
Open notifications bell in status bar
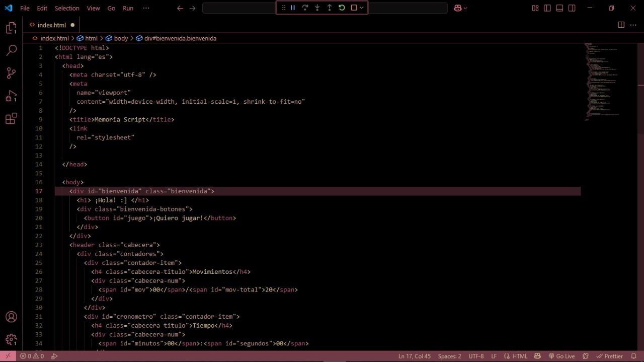pos(633,356)
